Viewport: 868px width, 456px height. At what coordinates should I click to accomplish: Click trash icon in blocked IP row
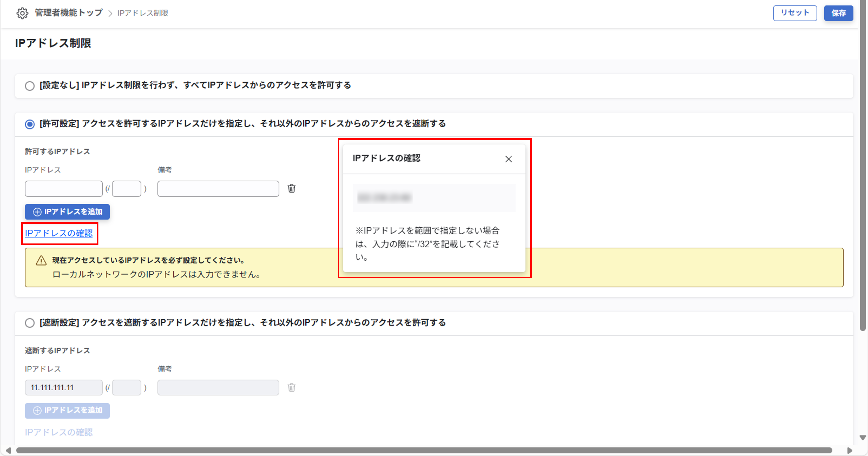[291, 388]
